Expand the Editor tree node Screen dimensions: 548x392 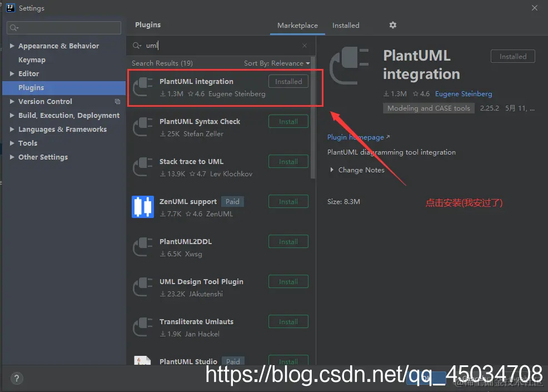click(x=12, y=73)
